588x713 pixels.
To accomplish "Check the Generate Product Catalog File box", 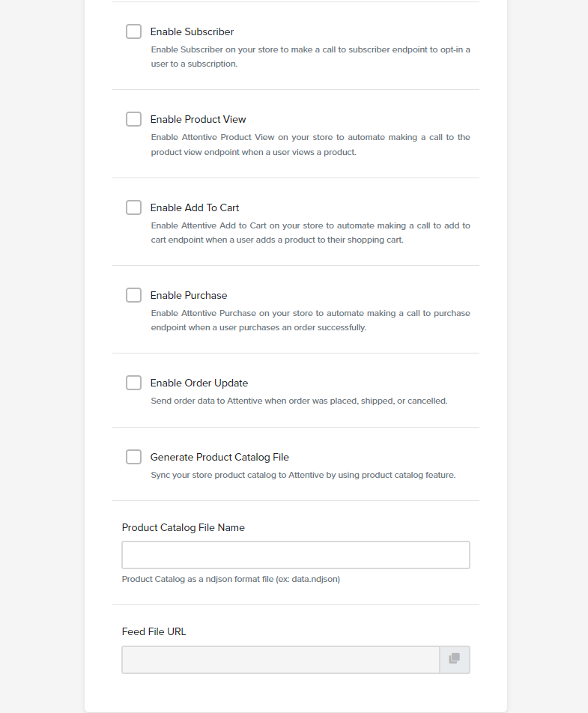I will tap(133, 457).
